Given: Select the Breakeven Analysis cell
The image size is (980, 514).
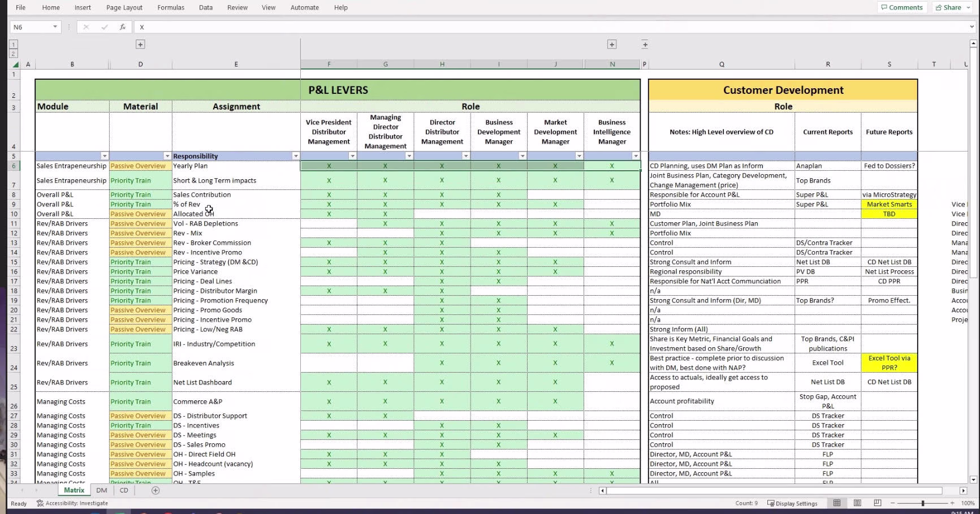Looking at the screenshot, I should tap(236, 363).
